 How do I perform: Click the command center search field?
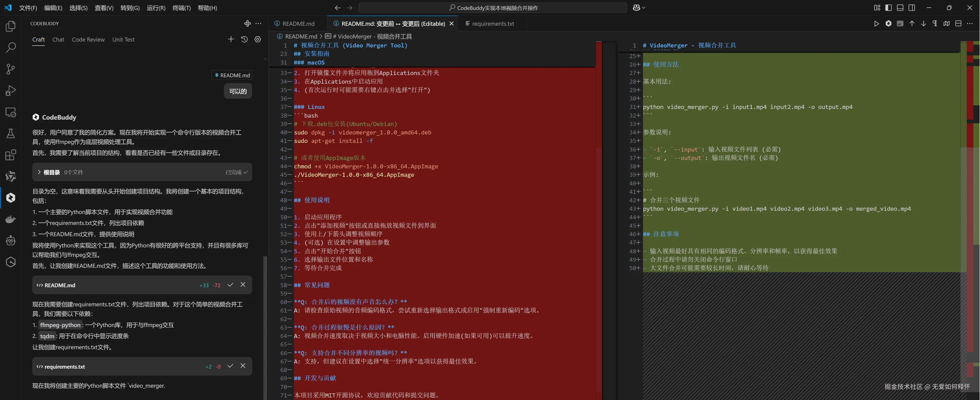[493, 8]
